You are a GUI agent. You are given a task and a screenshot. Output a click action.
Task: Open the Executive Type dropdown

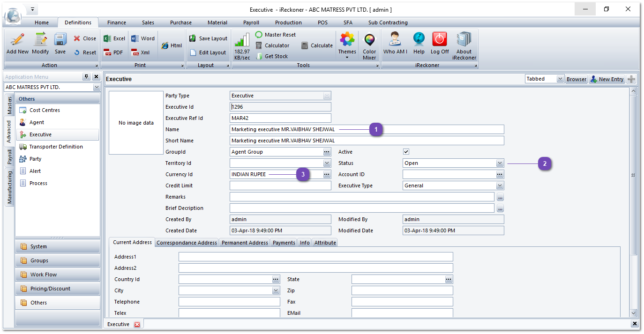pyautogui.click(x=500, y=186)
